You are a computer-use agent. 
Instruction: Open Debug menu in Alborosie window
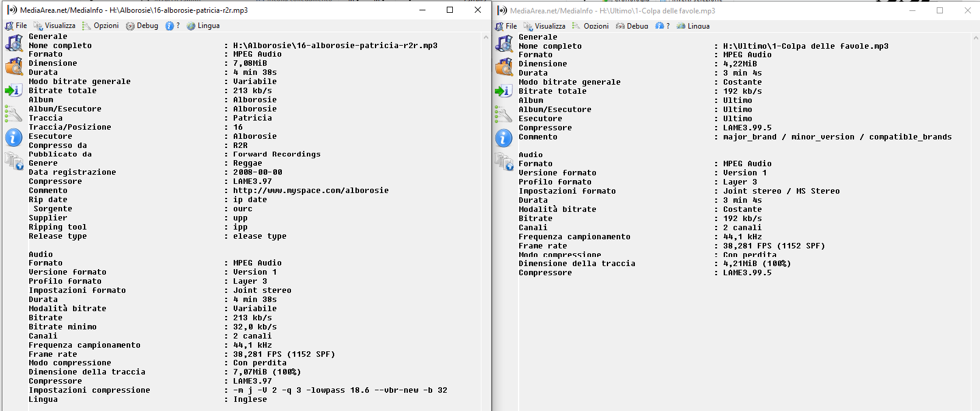142,26
